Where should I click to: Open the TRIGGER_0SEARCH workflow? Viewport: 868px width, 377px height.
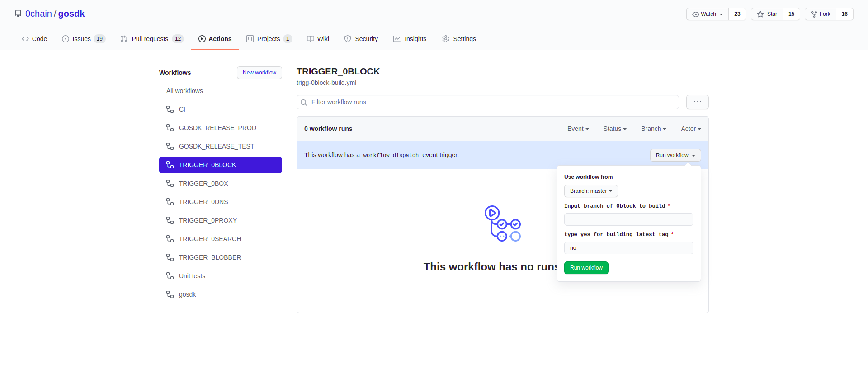(x=221, y=239)
